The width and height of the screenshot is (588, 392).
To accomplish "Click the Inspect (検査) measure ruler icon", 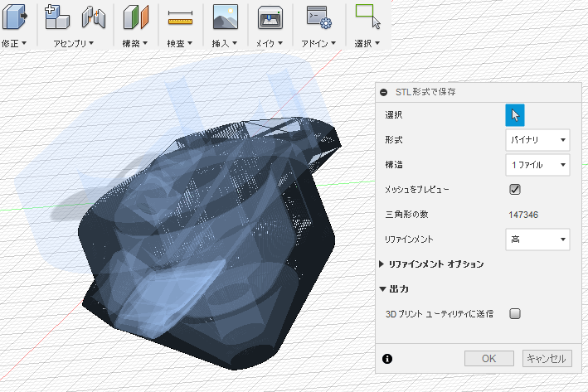I will pyautogui.click(x=180, y=17).
